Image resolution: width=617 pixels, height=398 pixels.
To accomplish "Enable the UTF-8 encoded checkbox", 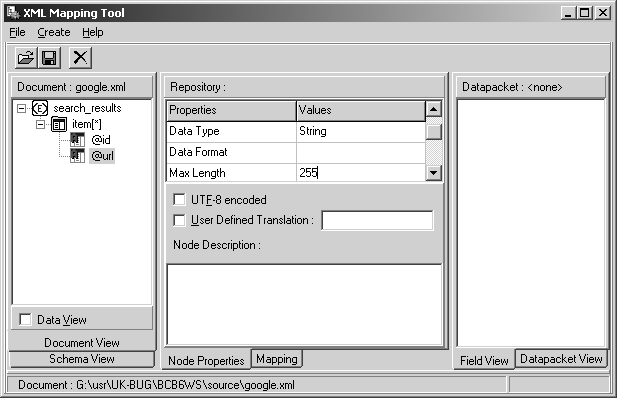I will (x=179, y=200).
